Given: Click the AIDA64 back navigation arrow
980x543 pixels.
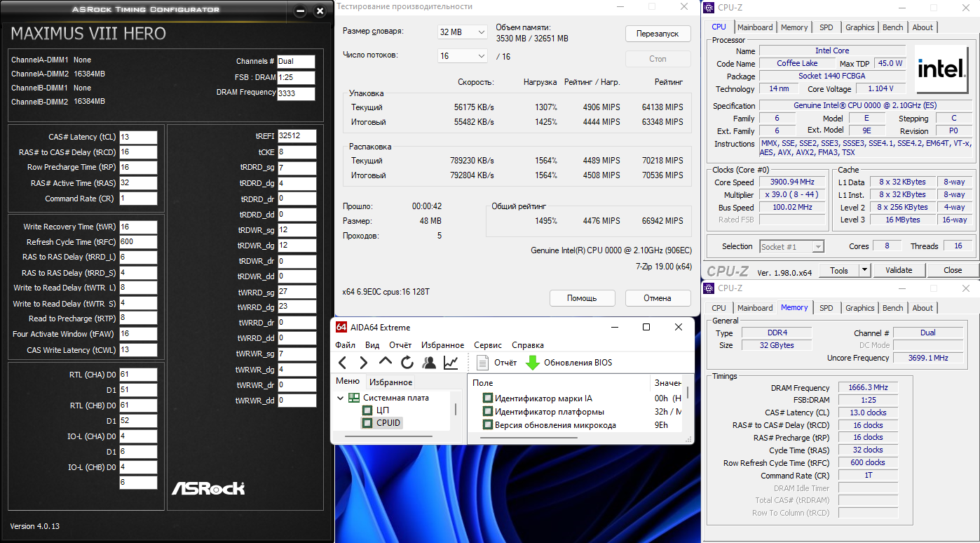Looking at the screenshot, I should coord(342,363).
